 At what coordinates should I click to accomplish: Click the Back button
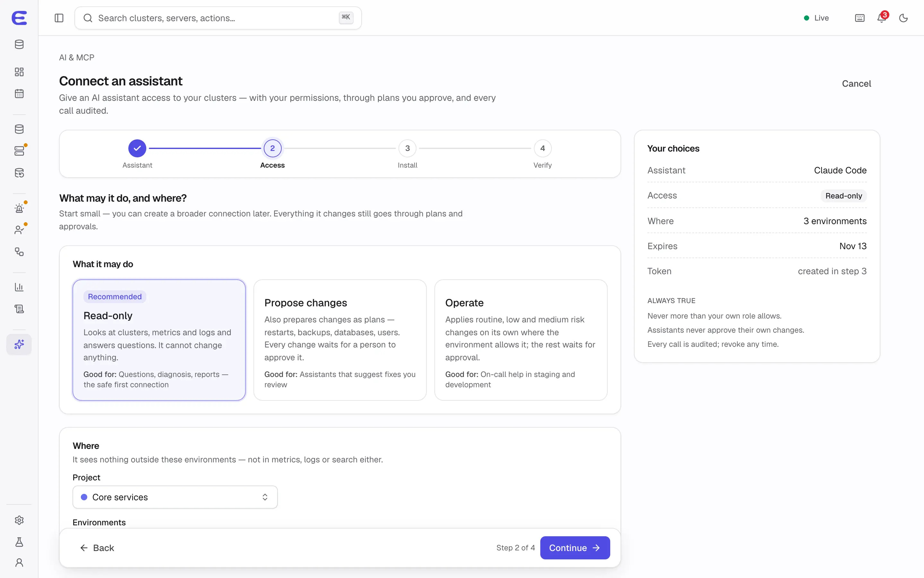(97, 548)
